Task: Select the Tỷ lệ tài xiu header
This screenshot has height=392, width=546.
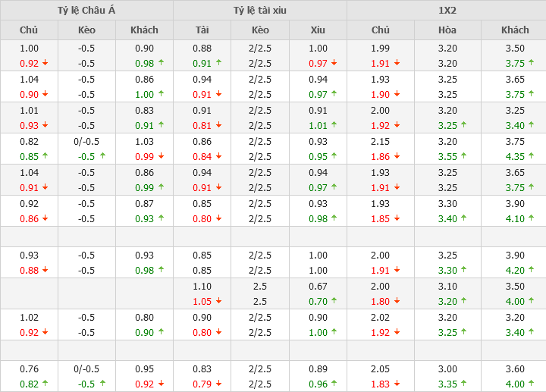Action: tap(260, 11)
